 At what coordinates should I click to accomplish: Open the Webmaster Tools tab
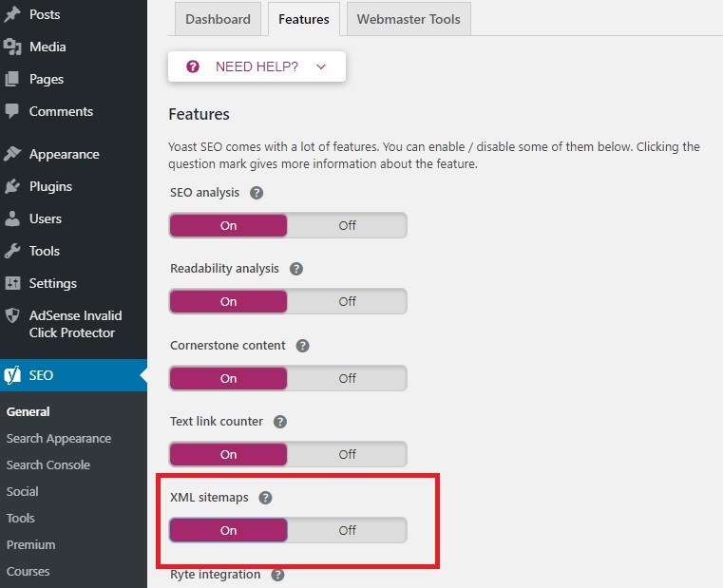point(409,19)
